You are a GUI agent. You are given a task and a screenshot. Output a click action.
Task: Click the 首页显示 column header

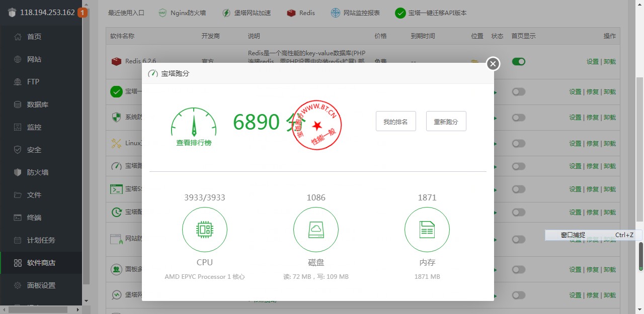point(524,36)
